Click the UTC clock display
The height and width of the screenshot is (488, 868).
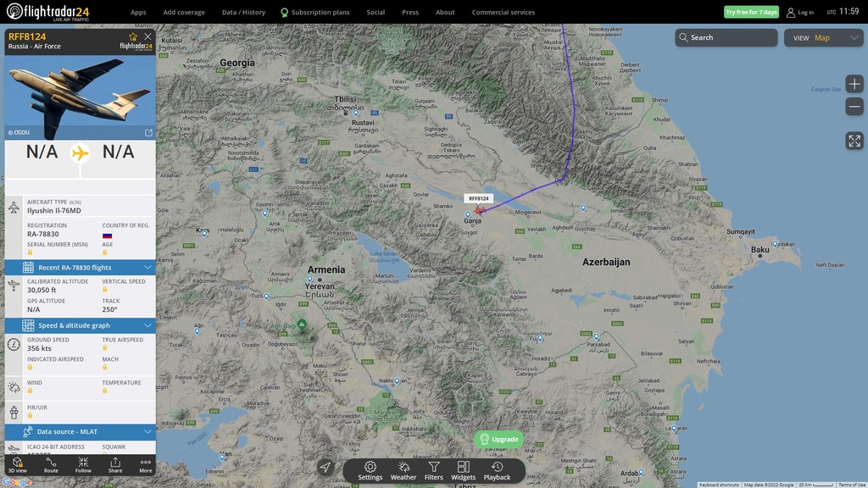tap(843, 12)
